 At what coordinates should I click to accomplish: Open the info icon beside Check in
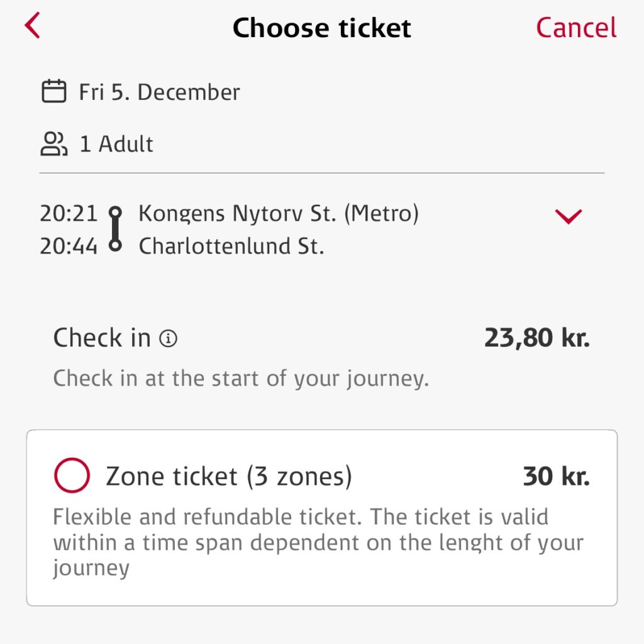tap(169, 338)
